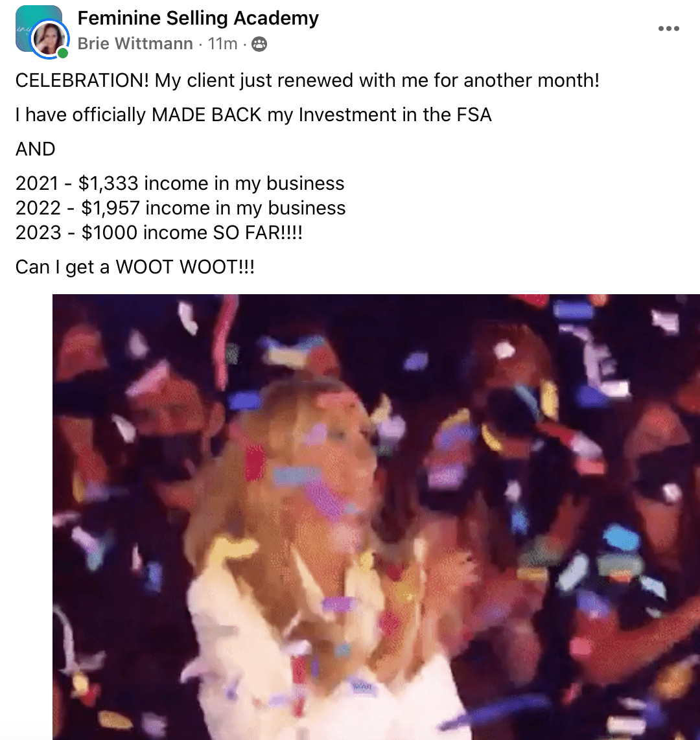Open the Feminine Selling Academy group link
Image resolution: width=700 pixels, height=740 pixels.
pyautogui.click(x=198, y=18)
